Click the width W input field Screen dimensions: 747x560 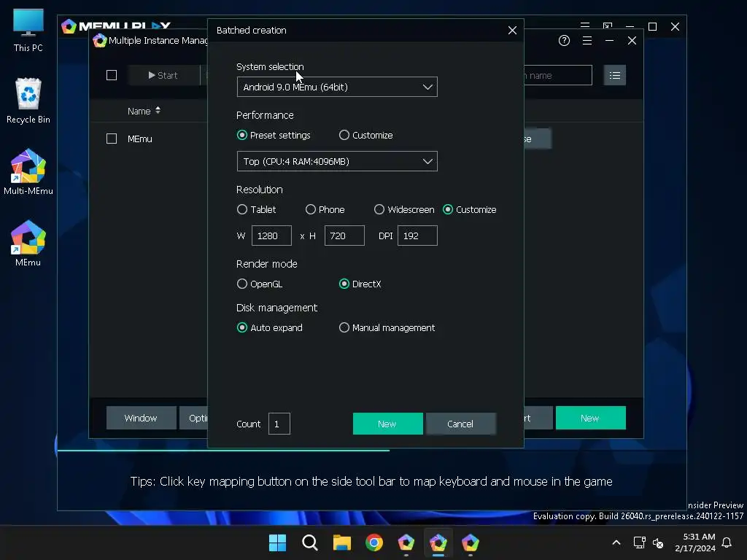[271, 236]
